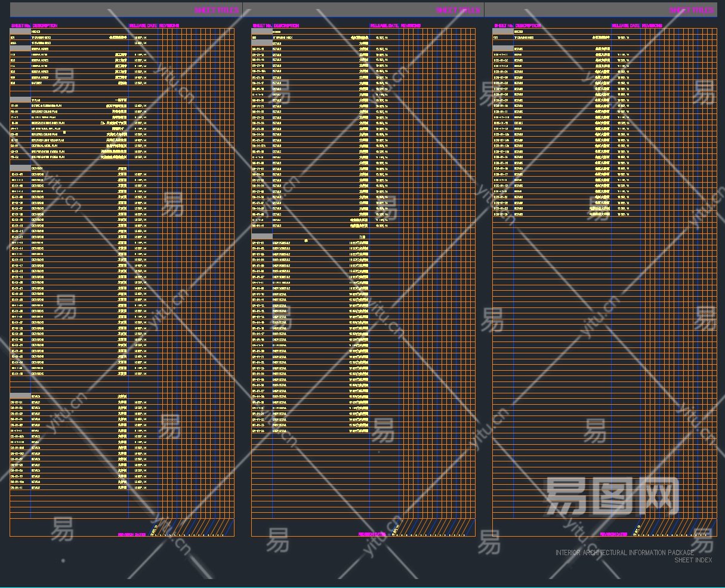This screenshot has height=588, width=725.
Task: Click the SHEET TITLES heading in the left panel
Action: click(x=216, y=10)
